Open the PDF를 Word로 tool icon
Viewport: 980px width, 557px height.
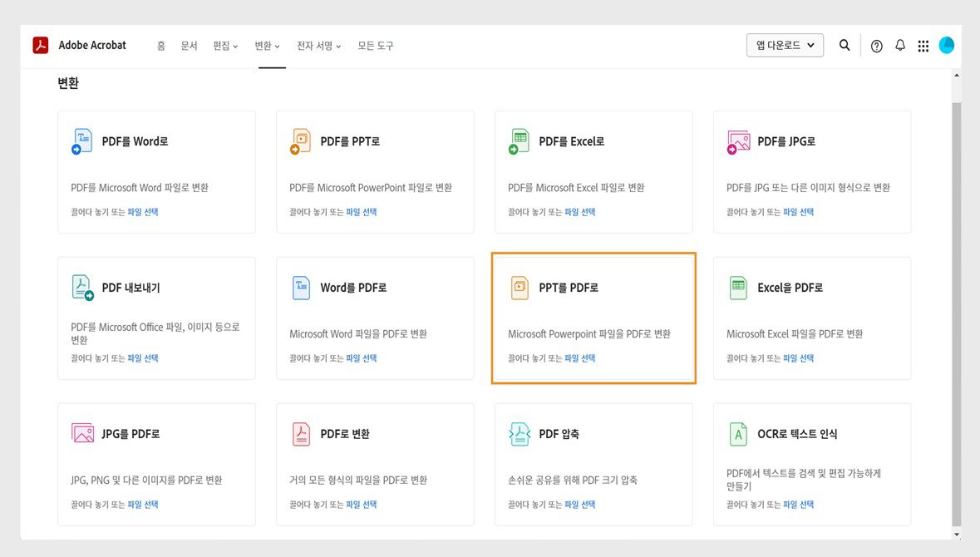pos(81,140)
